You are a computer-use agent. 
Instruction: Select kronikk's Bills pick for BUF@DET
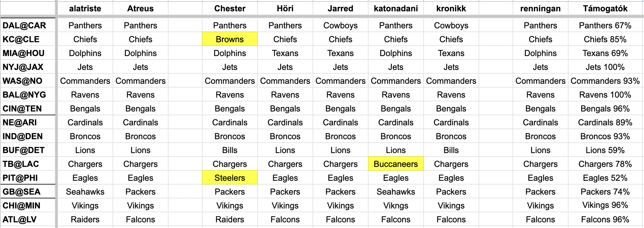pyautogui.click(x=451, y=150)
